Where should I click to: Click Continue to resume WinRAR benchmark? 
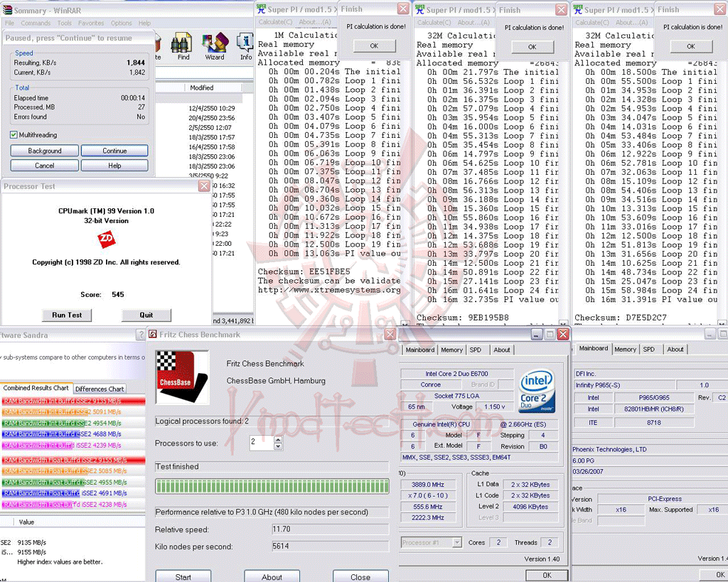pos(114,151)
